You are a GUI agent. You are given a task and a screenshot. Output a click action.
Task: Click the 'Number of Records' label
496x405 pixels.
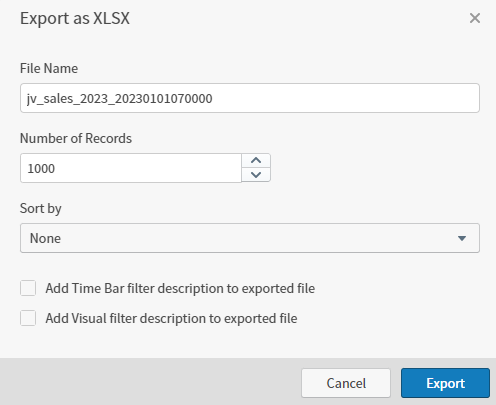pyautogui.click(x=76, y=138)
